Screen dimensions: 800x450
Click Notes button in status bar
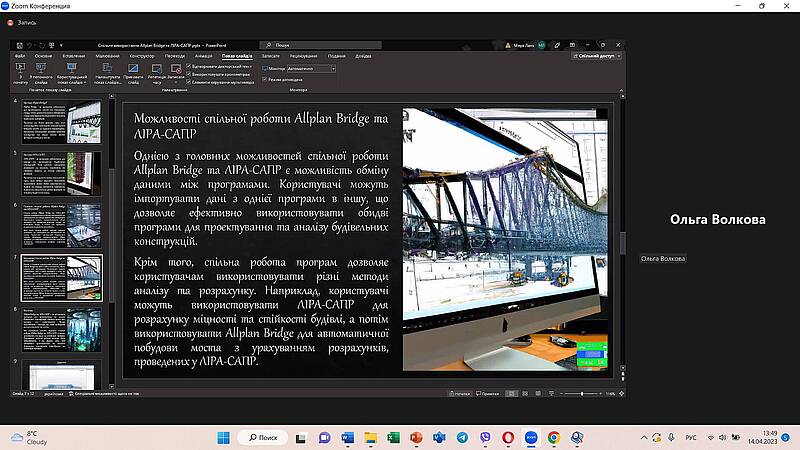click(x=460, y=393)
